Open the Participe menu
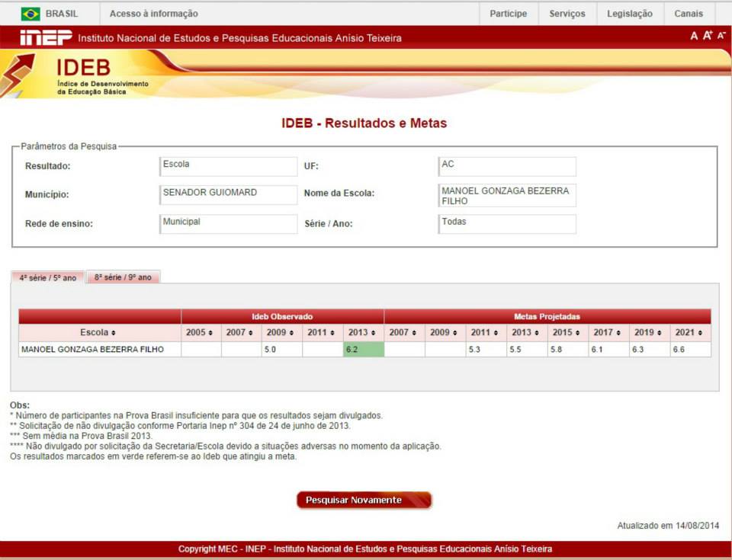Image resolution: width=732 pixels, height=560 pixels. point(509,14)
